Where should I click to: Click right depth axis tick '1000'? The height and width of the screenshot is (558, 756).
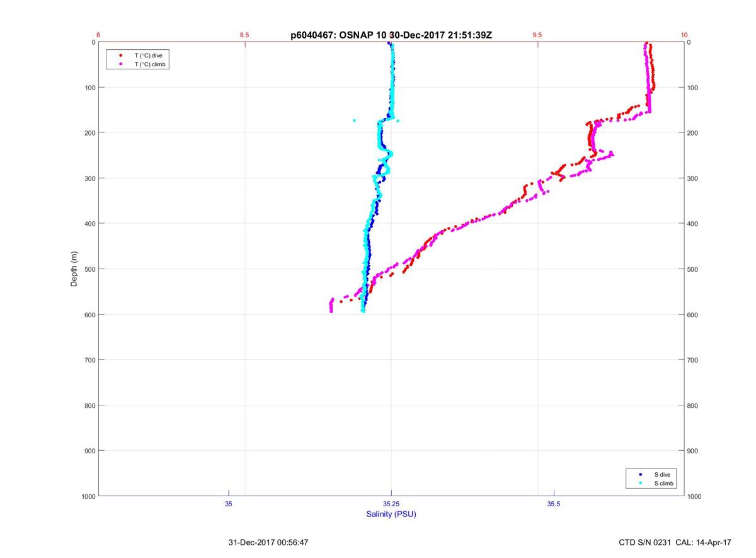point(695,496)
